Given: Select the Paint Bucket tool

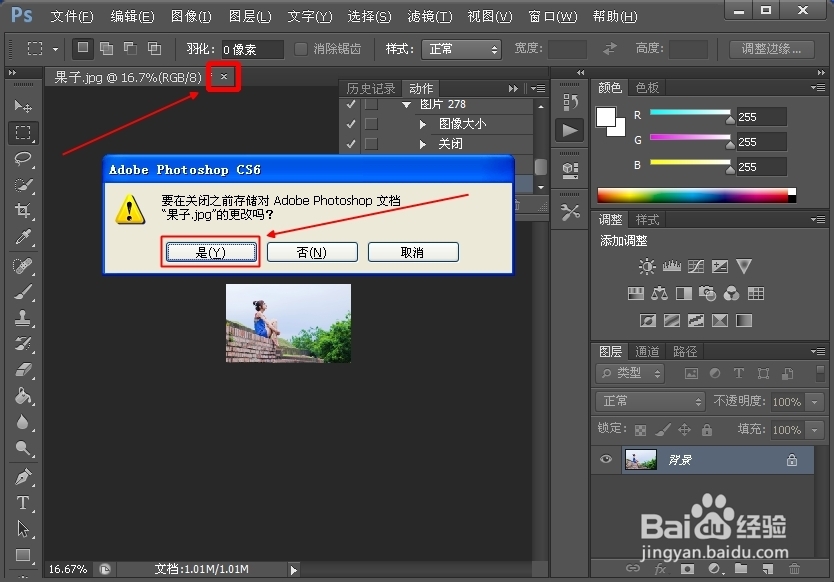Looking at the screenshot, I should (22, 396).
